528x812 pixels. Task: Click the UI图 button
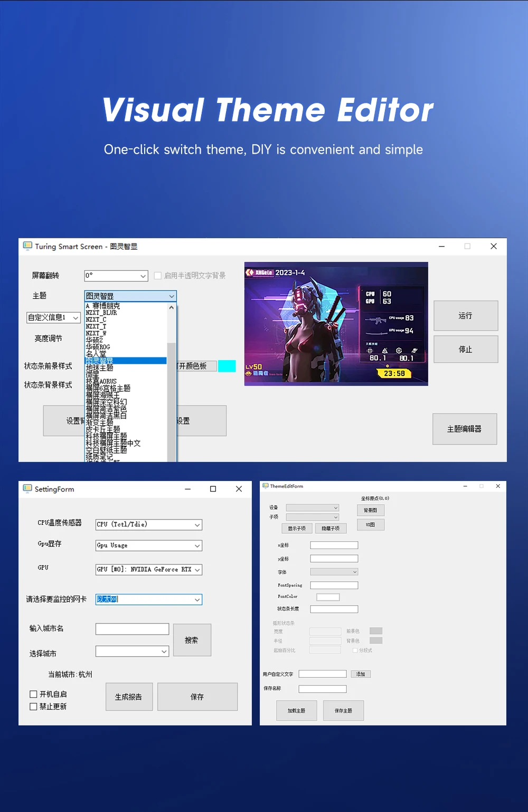click(371, 524)
